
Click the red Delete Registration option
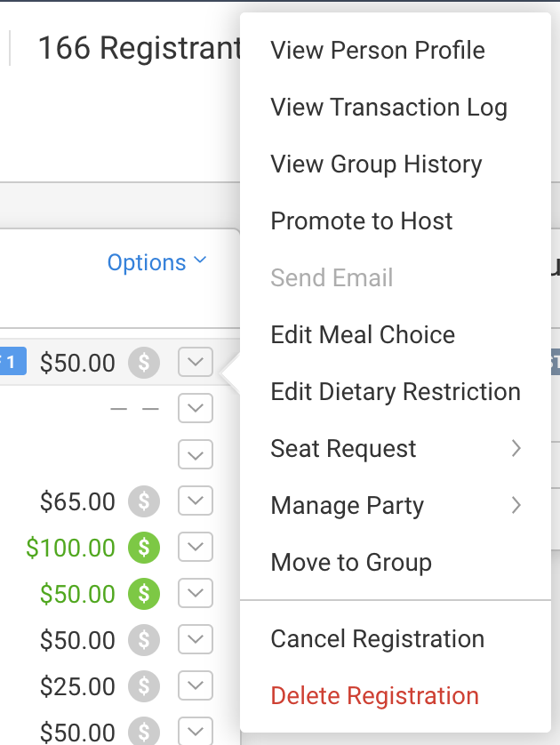[x=374, y=696]
